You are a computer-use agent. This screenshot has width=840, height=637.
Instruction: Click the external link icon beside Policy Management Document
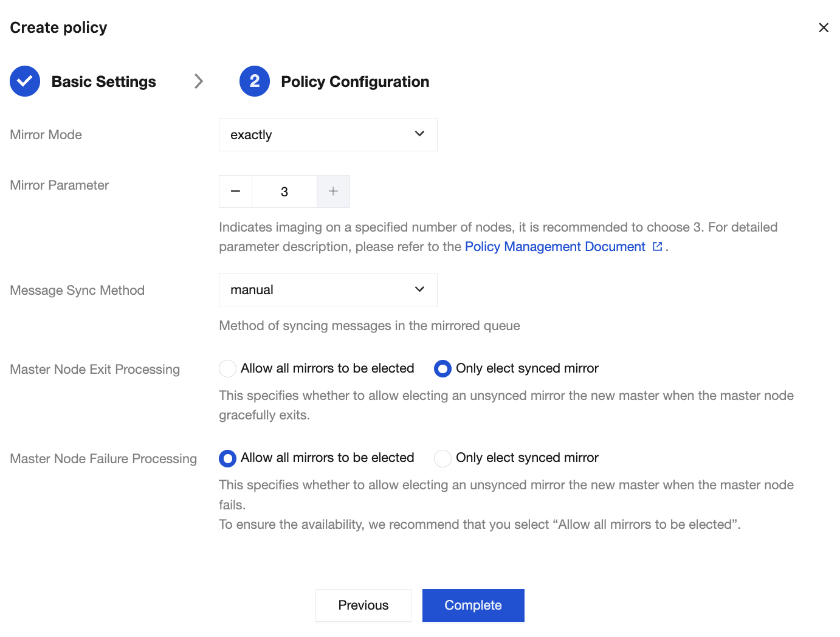tap(657, 246)
